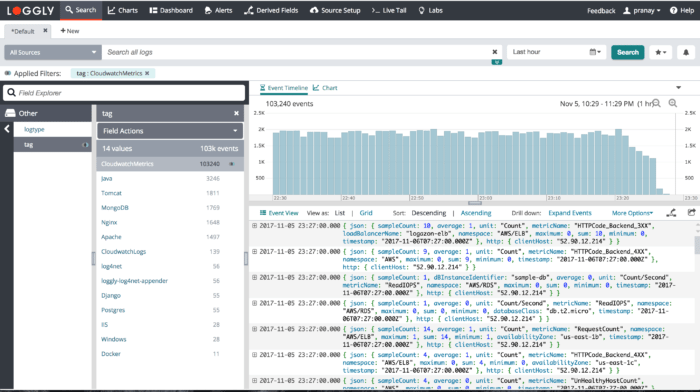This screenshot has height=392, width=700.
Task: Click Expand Events drill down
Action: [570, 213]
